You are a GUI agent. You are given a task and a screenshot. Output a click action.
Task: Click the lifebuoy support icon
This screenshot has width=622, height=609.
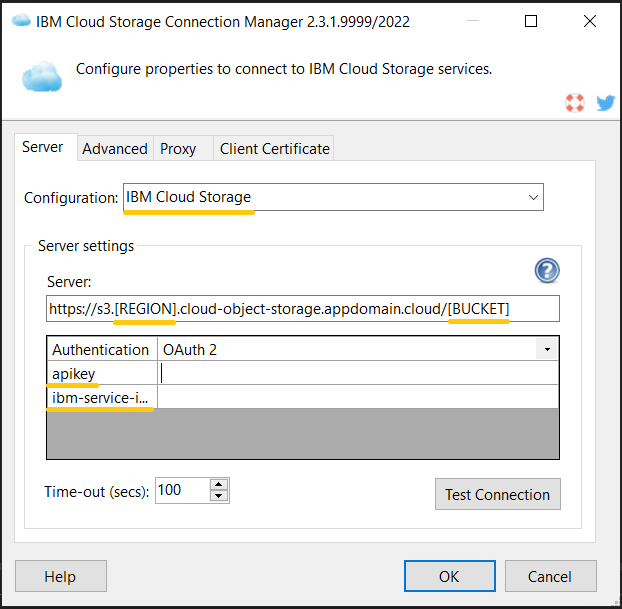click(574, 103)
